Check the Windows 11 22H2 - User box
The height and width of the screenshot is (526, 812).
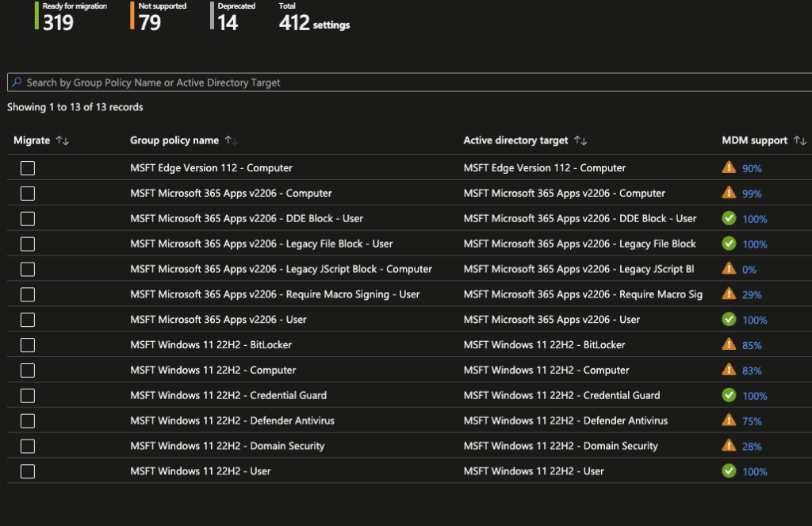(x=28, y=471)
